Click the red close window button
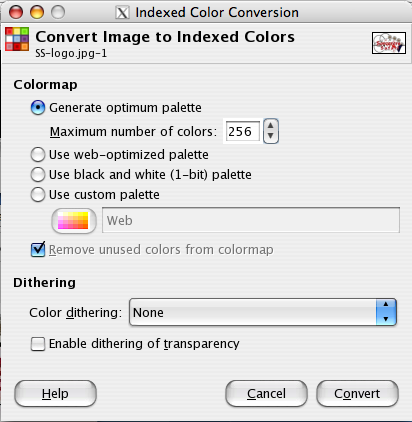The height and width of the screenshot is (422, 412). (x=16, y=12)
